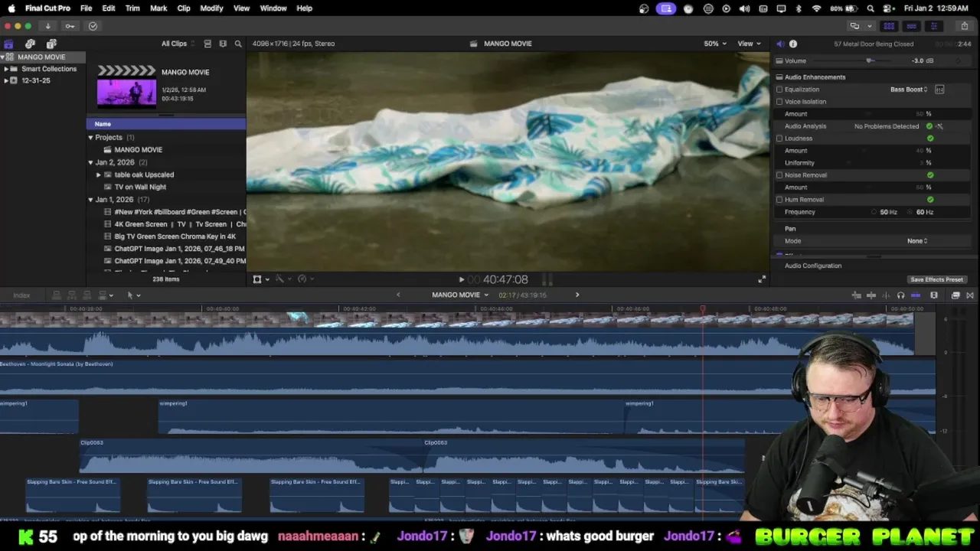The image size is (980, 551).
Task: Select the Moonlight Sonata audio clip
Action: (x=468, y=377)
